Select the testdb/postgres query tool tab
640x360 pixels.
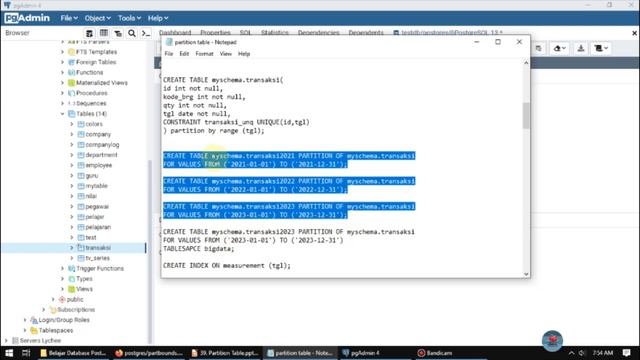(x=448, y=32)
